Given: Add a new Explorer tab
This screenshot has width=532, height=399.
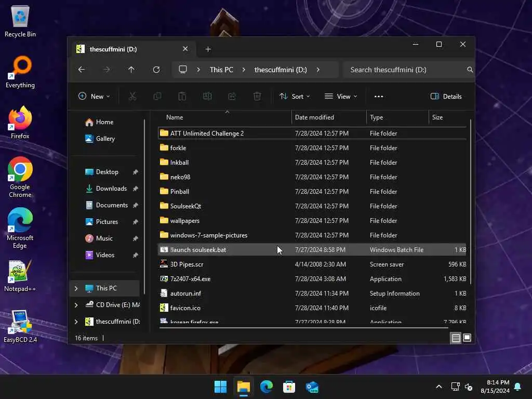Looking at the screenshot, I should 208,49.
